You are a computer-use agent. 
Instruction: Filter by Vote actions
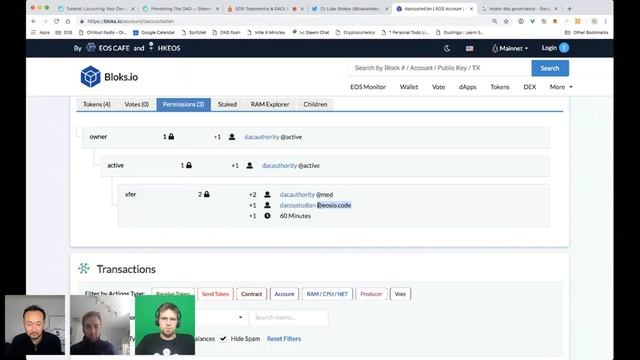click(x=400, y=294)
